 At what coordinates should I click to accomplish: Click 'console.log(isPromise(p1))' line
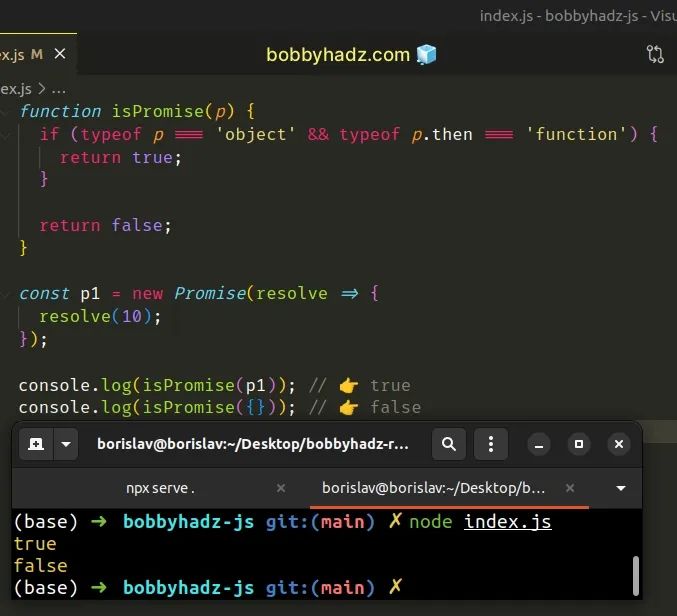(157, 385)
